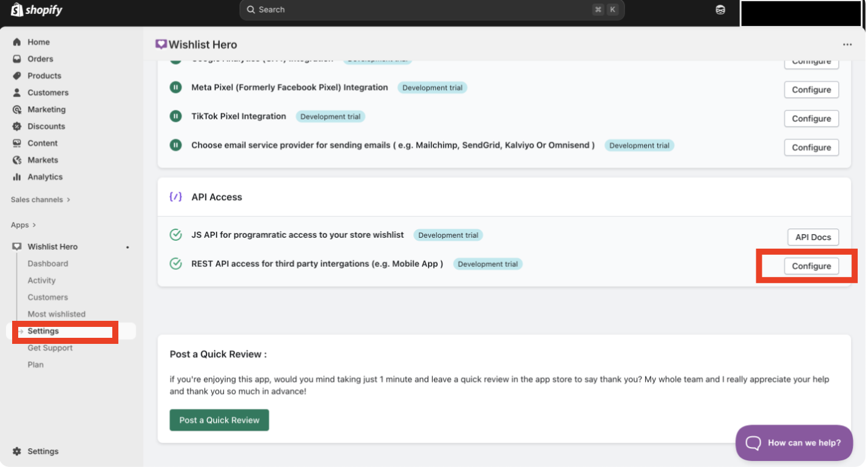Open the three-dot menu for Wishlist Hero
Viewport: 868px width, 467px height.
[847, 45]
